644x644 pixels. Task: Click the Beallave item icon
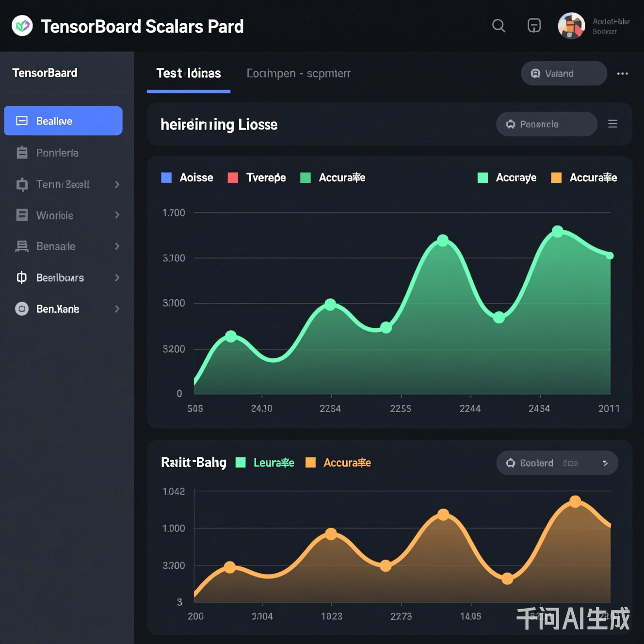click(22, 121)
